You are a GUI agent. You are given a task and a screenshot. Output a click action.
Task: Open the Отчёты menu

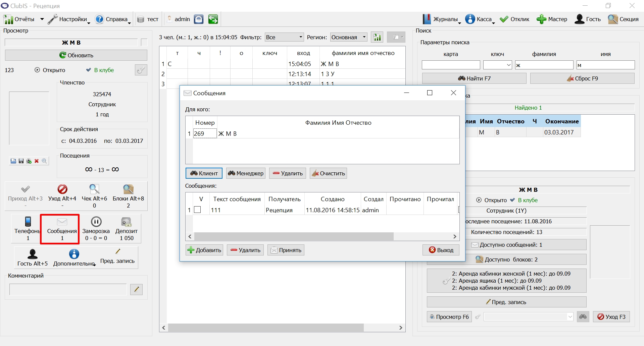(x=23, y=19)
